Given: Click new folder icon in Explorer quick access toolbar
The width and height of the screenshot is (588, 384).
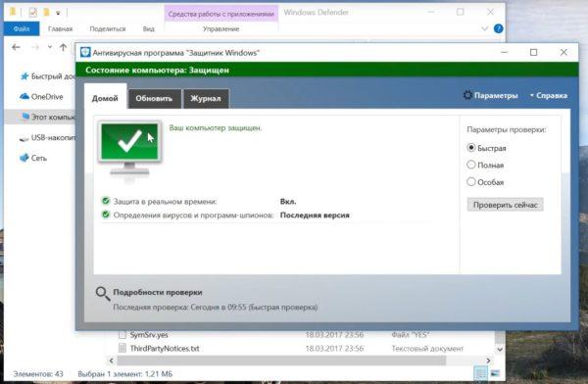Looking at the screenshot, I should pyautogui.click(x=46, y=13).
